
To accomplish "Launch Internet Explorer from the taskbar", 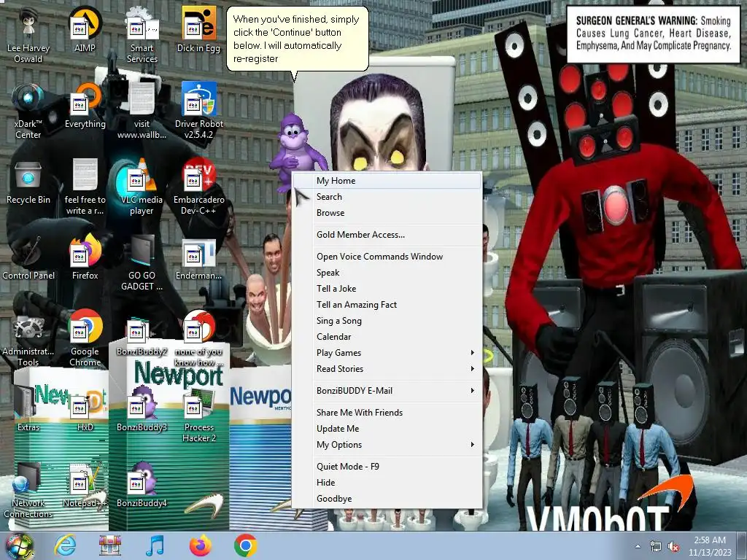I will pyautogui.click(x=65, y=545).
